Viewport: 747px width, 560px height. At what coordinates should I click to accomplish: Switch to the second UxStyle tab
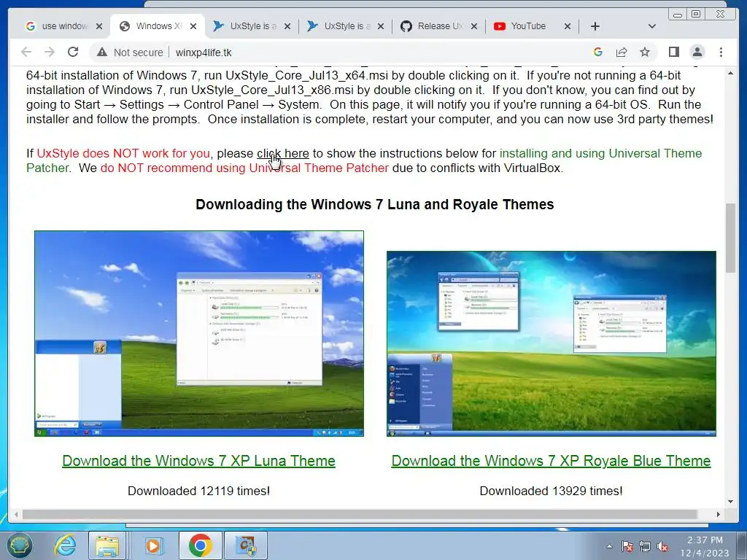pos(345,26)
